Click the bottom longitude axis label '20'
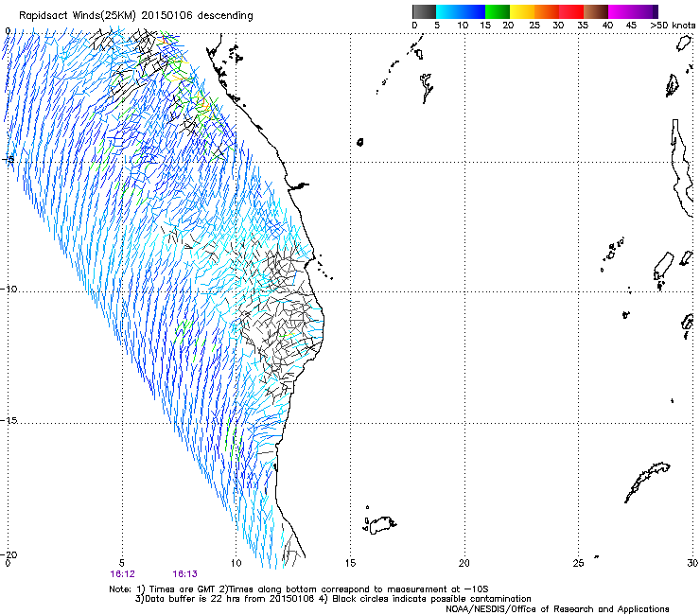 (464, 563)
